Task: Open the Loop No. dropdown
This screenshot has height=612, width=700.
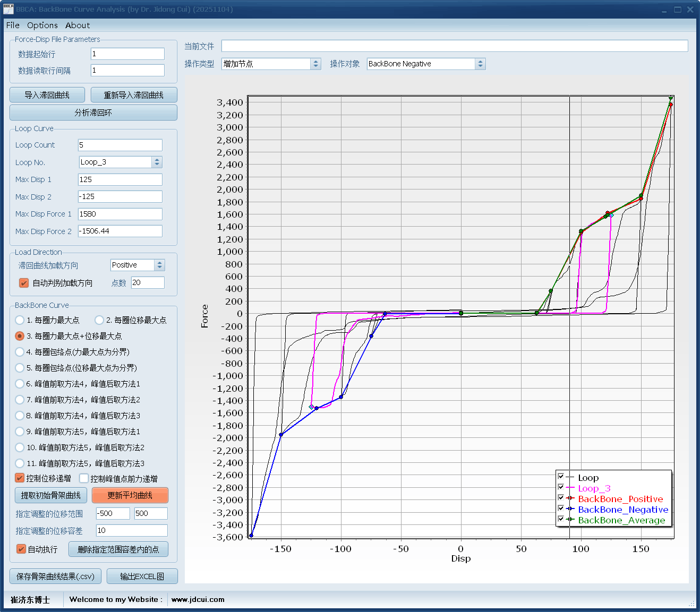Action: point(157,162)
